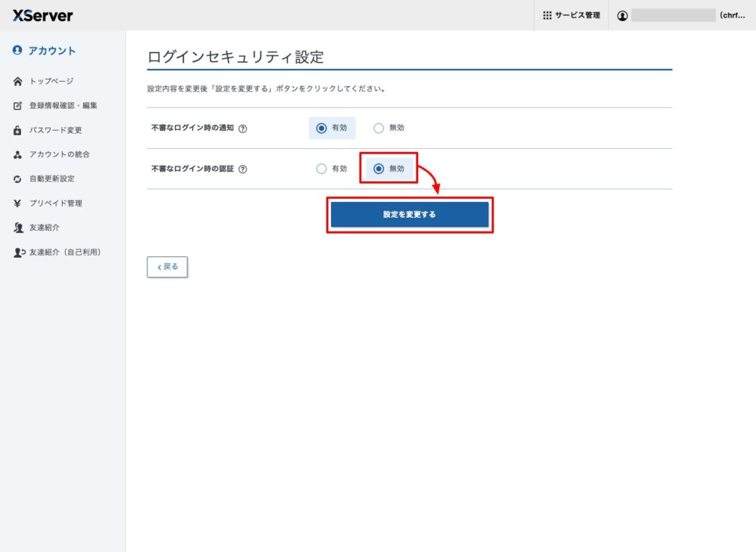Select 無効 for 不審なログイン時の認証

[x=379, y=169]
